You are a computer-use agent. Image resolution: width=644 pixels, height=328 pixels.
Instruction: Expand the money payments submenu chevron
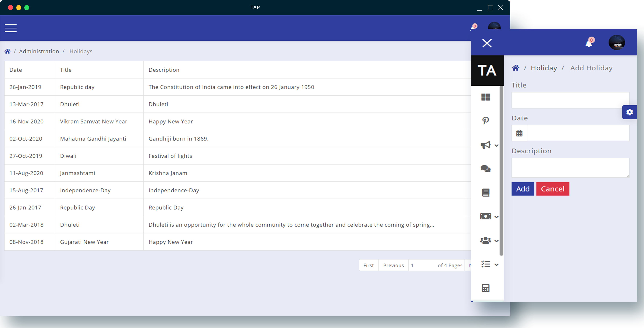point(496,217)
